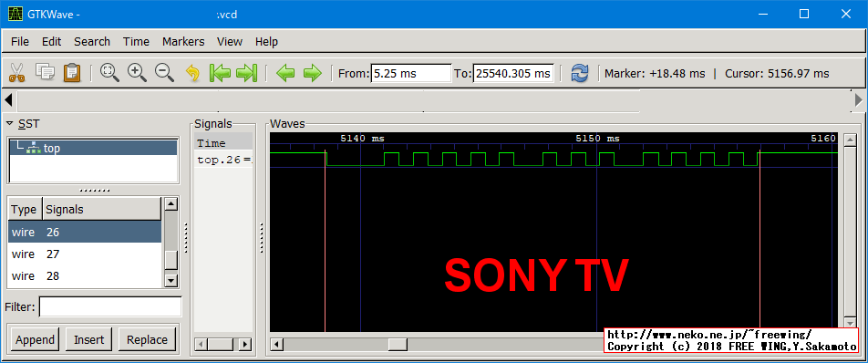Click right arrow of top pane bar
The image size is (868, 363).
(x=859, y=100)
